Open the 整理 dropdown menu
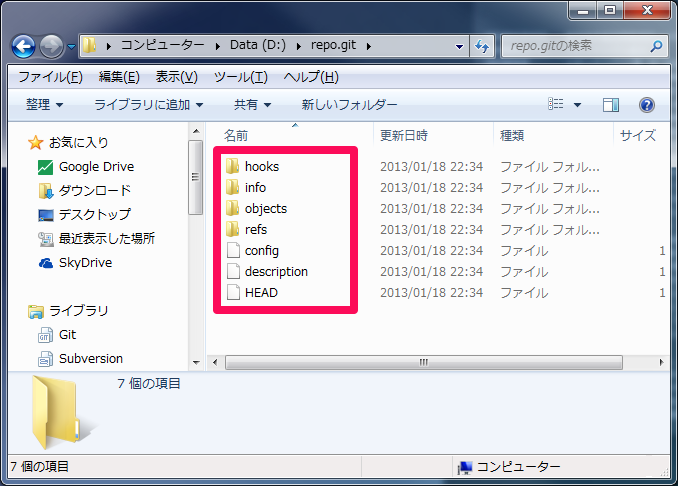678x486 pixels. pyautogui.click(x=45, y=105)
